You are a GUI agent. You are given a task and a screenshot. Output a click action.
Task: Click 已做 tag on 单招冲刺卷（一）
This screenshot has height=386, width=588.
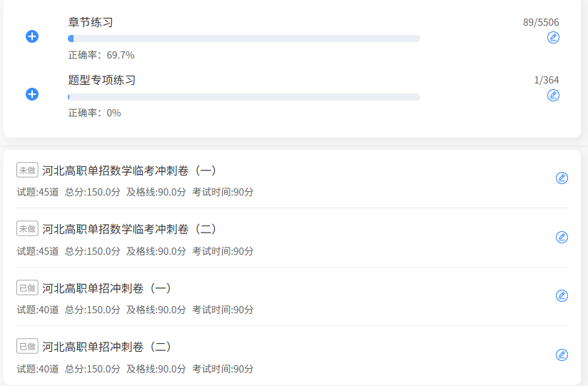click(27, 288)
